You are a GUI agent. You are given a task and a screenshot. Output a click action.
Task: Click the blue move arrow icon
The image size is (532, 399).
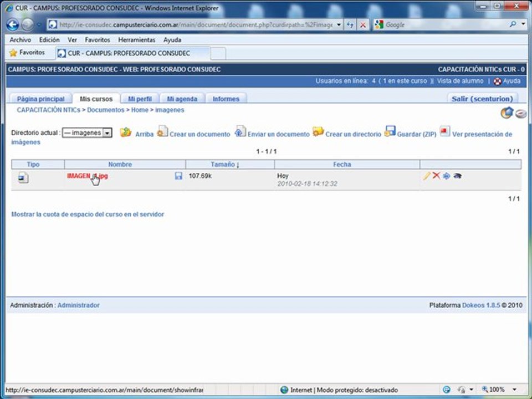(447, 176)
